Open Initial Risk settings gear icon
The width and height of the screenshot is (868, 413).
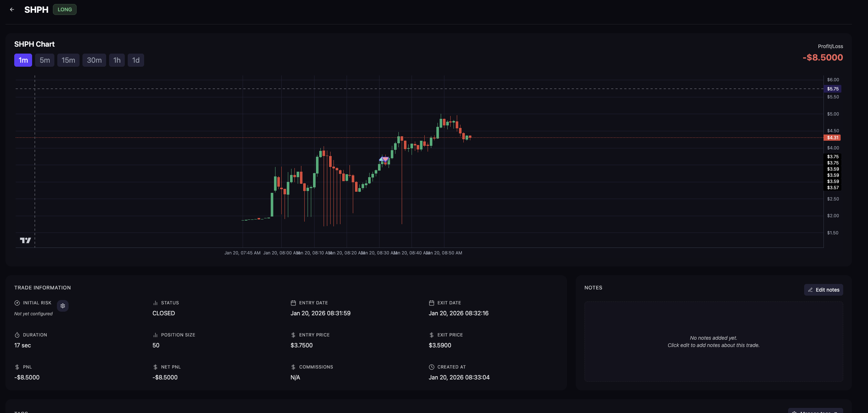click(x=63, y=306)
